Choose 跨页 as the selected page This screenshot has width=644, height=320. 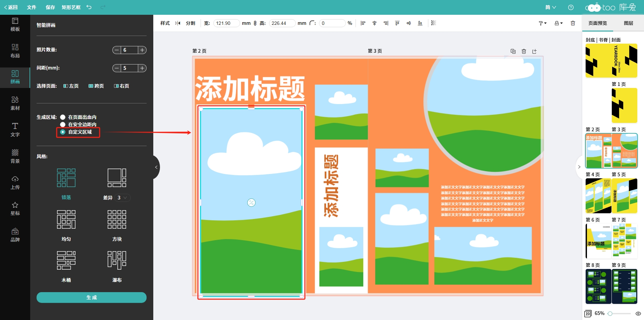click(96, 86)
